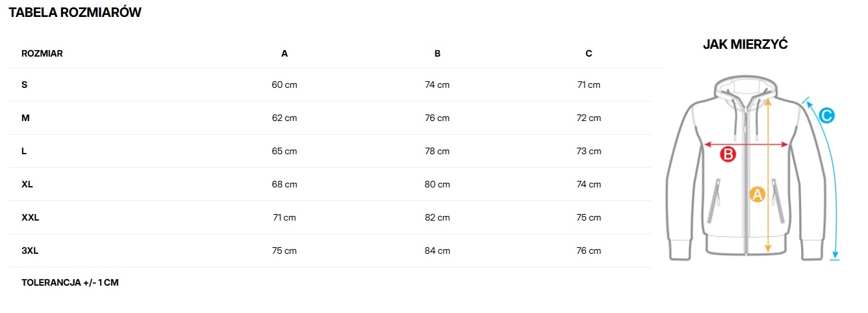Click column header C

[x=589, y=53]
